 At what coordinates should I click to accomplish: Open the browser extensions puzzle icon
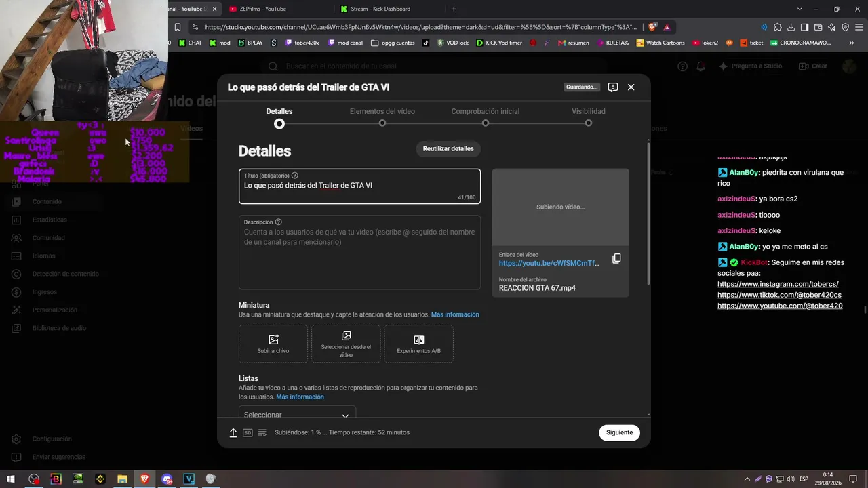pos(778,27)
